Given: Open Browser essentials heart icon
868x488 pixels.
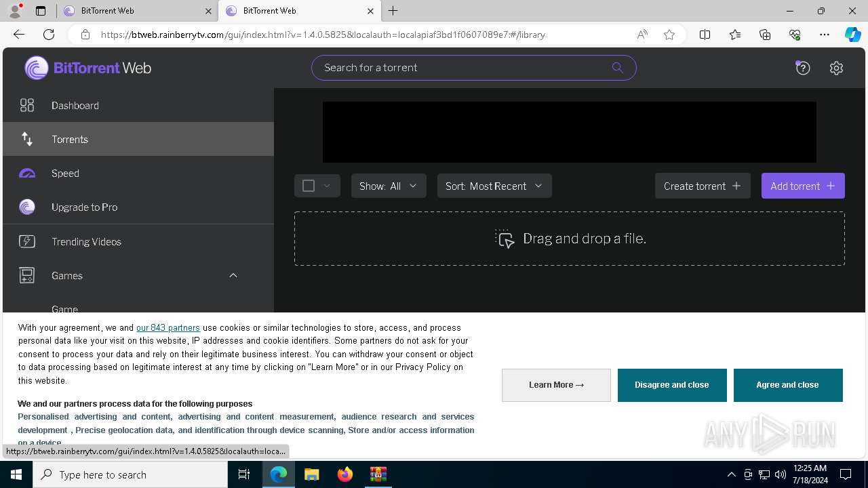Looking at the screenshot, I should click(x=795, y=35).
